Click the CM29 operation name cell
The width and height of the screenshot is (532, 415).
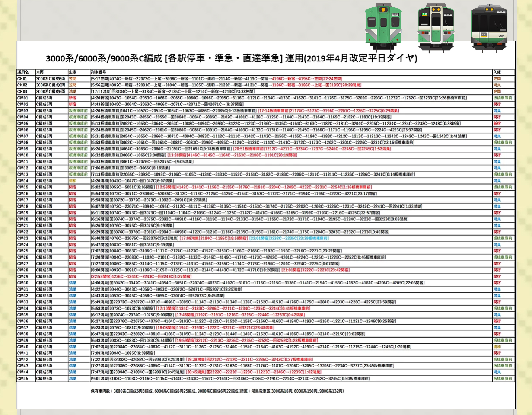click(22, 276)
